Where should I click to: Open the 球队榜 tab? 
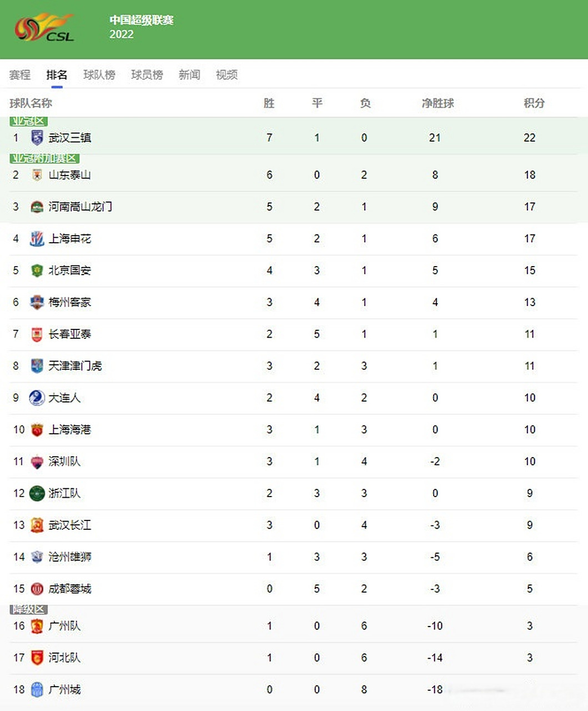click(x=99, y=75)
